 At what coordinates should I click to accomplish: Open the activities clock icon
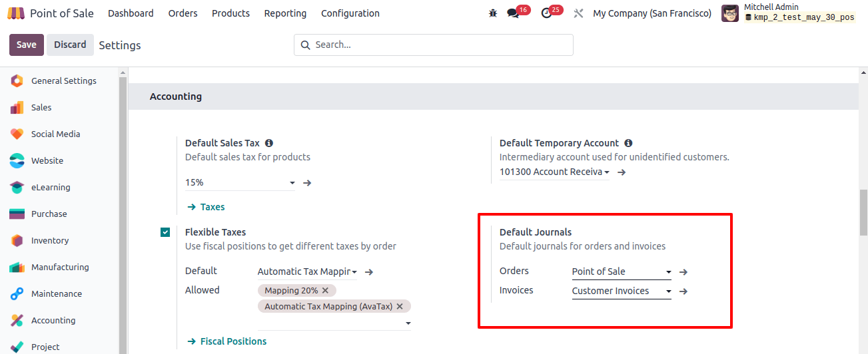point(547,13)
